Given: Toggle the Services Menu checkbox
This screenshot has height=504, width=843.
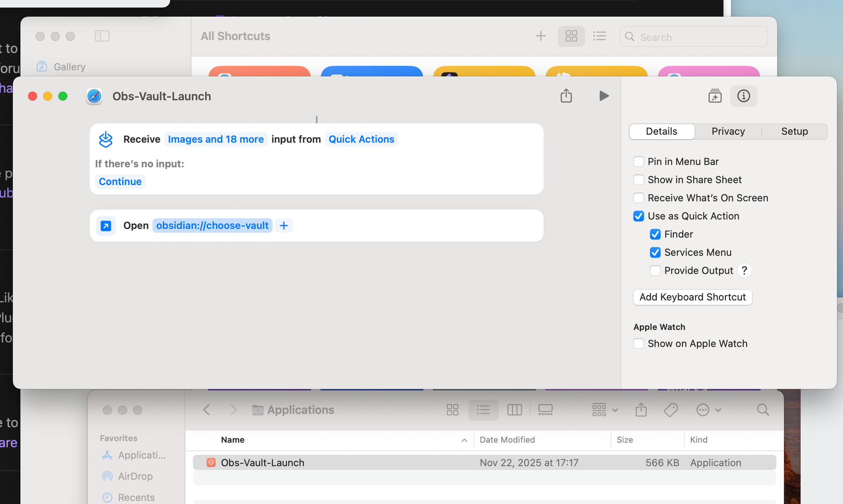Looking at the screenshot, I should click(655, 252).
